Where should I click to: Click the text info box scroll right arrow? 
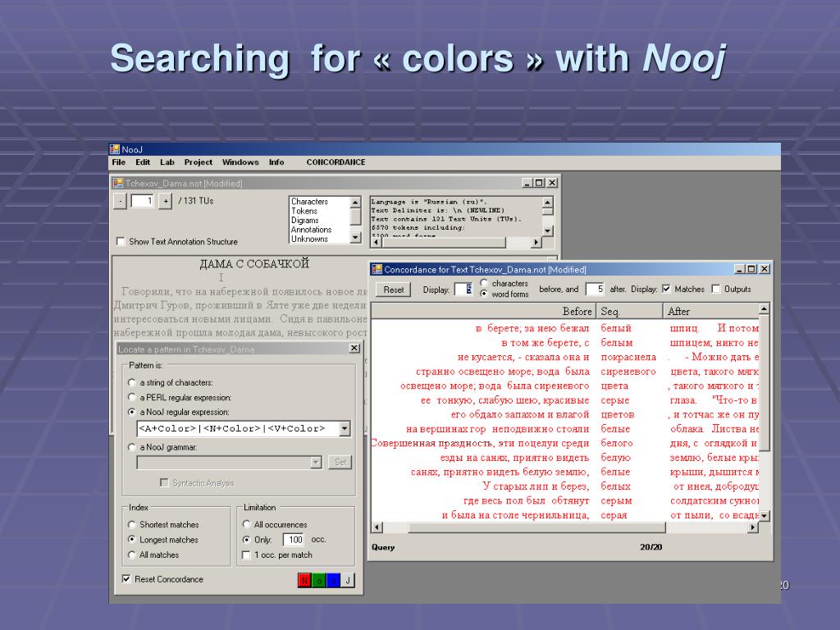536,243
